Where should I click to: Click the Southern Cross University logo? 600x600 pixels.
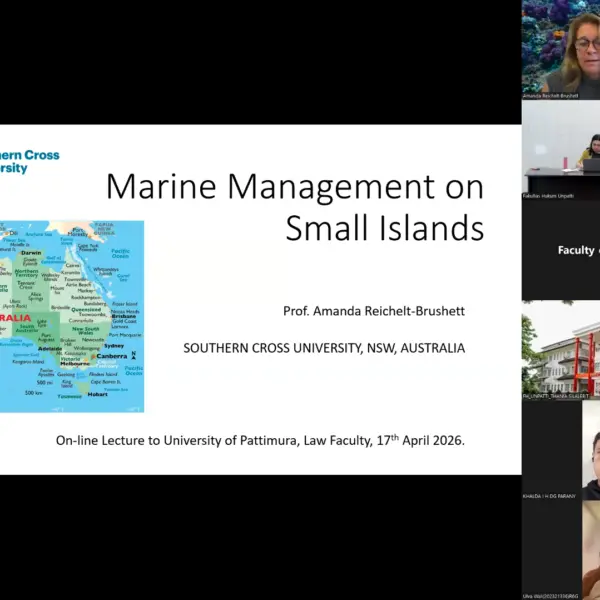pos(30,162)
